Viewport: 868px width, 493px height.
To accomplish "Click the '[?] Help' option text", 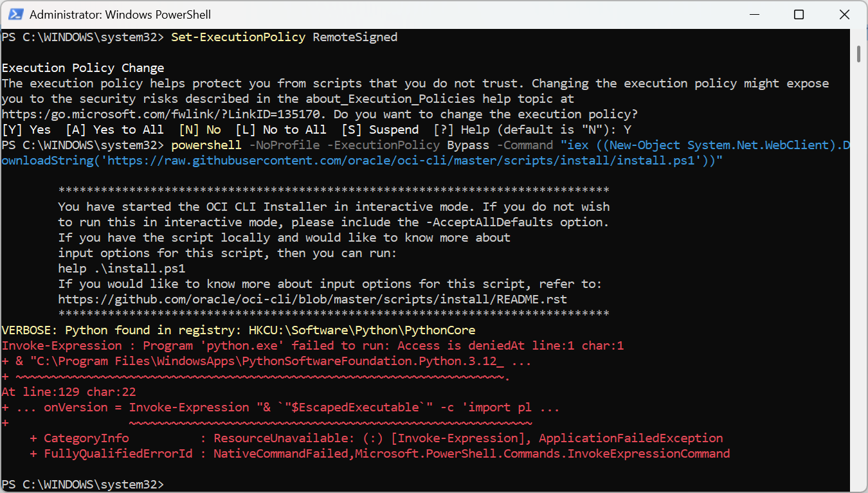I will tap(462, 130).
